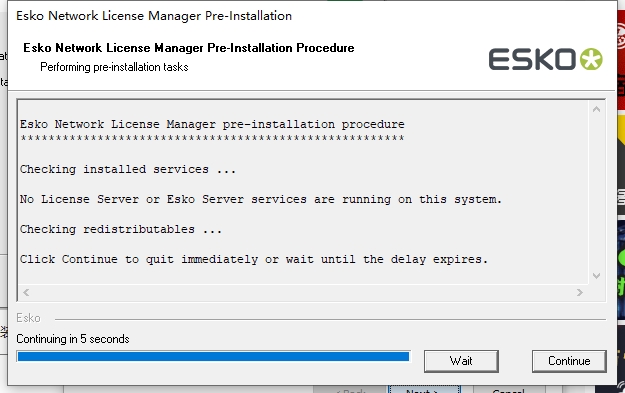This screenshot has width=625, height=393.
Task: Select the 'No License Server' log line
Action: [x=261, y=199]
